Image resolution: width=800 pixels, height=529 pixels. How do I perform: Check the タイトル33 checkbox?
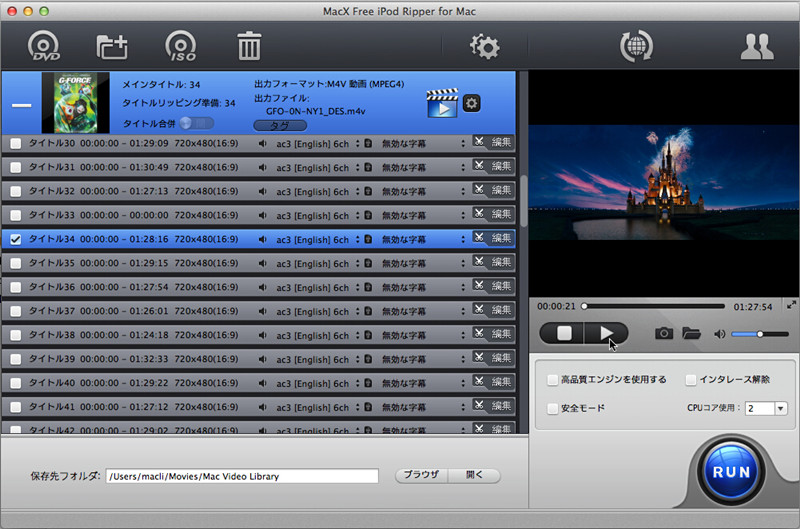pos(16,215)
